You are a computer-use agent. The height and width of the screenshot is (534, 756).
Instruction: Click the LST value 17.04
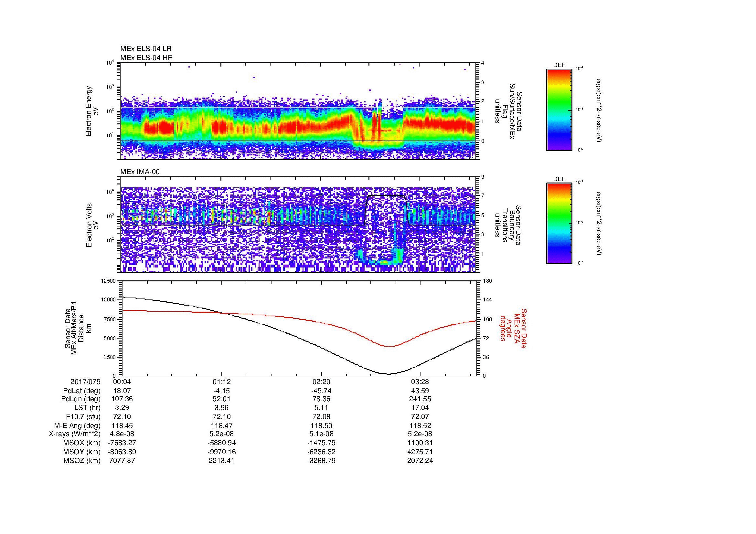coord(420,408)
